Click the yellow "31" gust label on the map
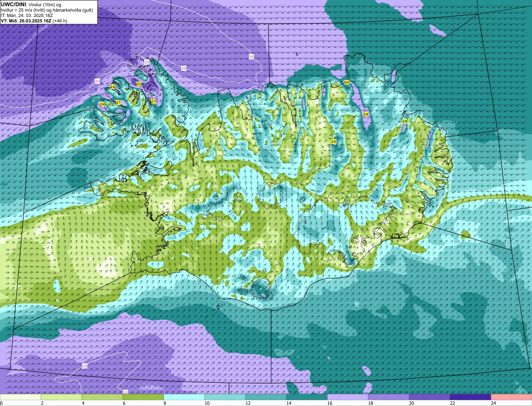 pos(139,84)
